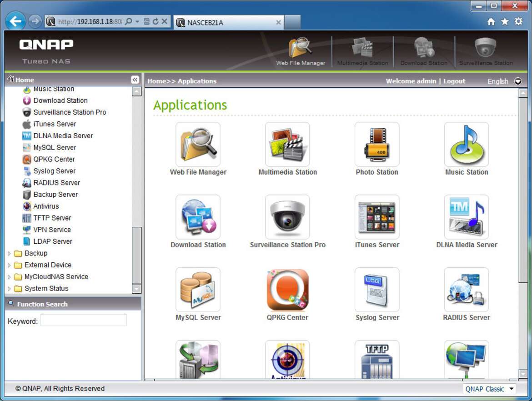Select MySQL Server in the sidebar tree
Image resolution: width=532 pixels, height=401 pixels.
[55, 148]
